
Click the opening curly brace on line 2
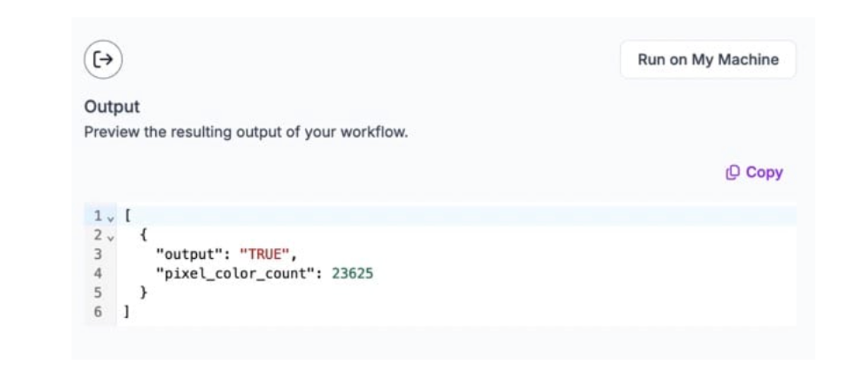tap(144, 235)
